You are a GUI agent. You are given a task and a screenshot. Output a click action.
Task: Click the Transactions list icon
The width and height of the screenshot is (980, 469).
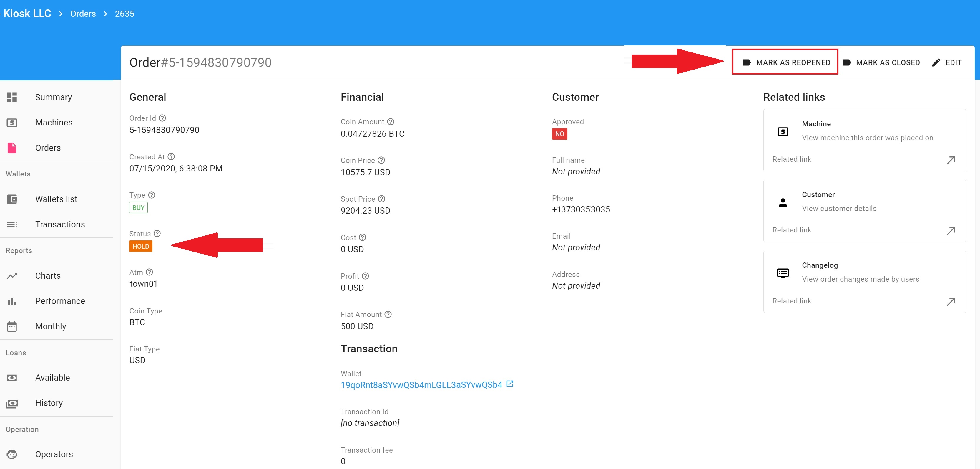pyautogui.click(x=12, y=224)
